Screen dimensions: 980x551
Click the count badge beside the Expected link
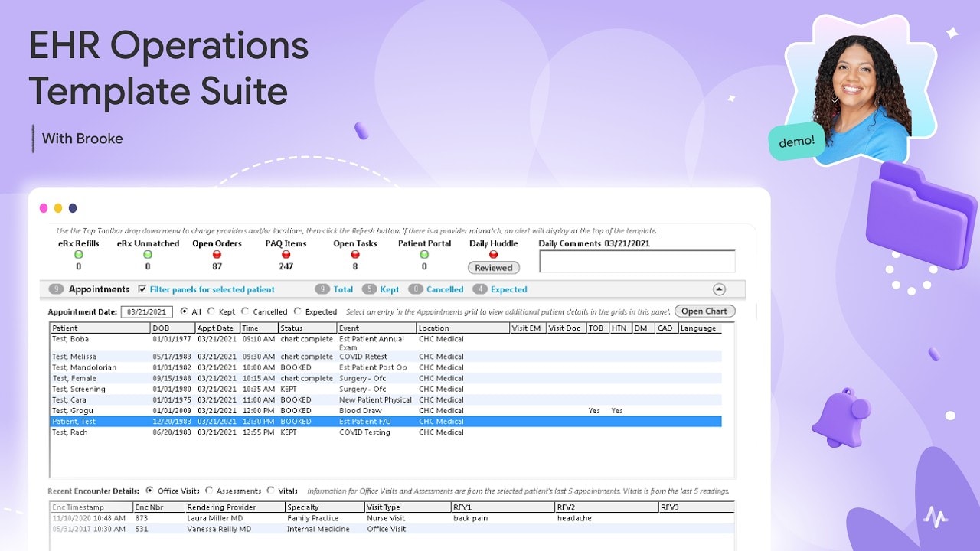click(480, 289)
